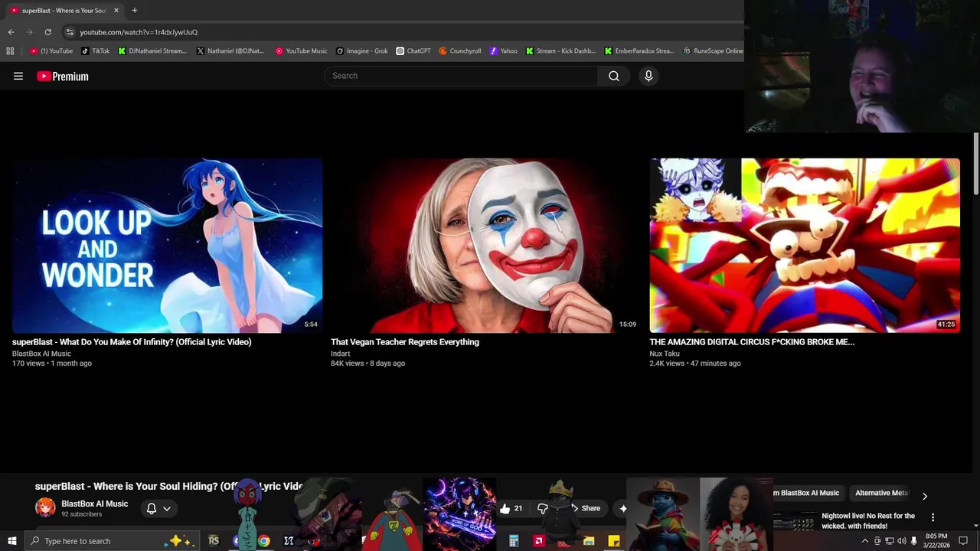Open 'What Do You Make Of Infinity?' title
Screen dimensions: 980x551
coord(132,342)
